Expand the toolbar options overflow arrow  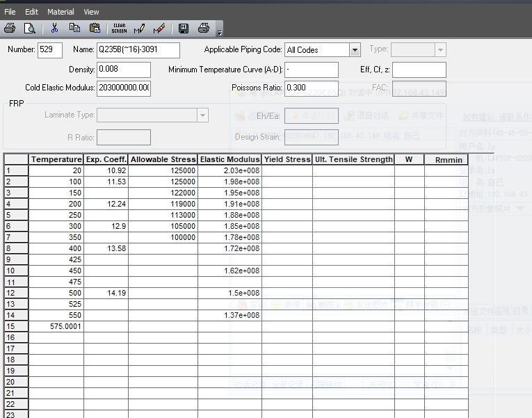(220, 32)
